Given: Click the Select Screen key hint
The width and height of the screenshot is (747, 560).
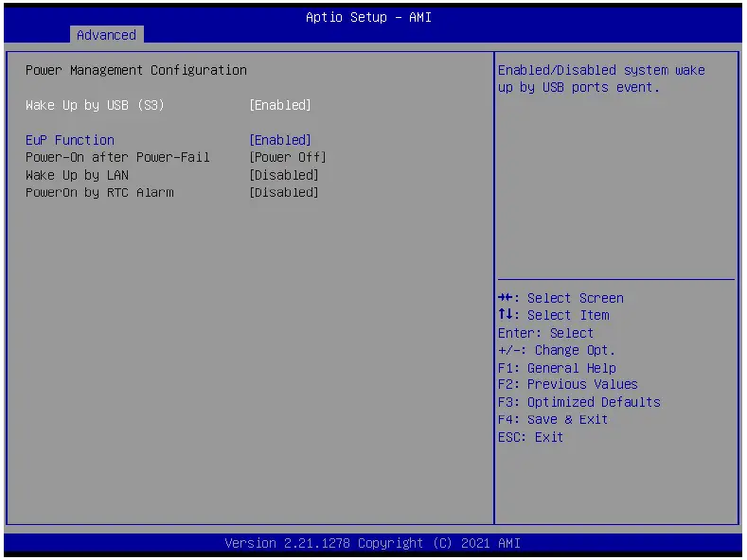Looking at the screenshot, I should [560, 298].
